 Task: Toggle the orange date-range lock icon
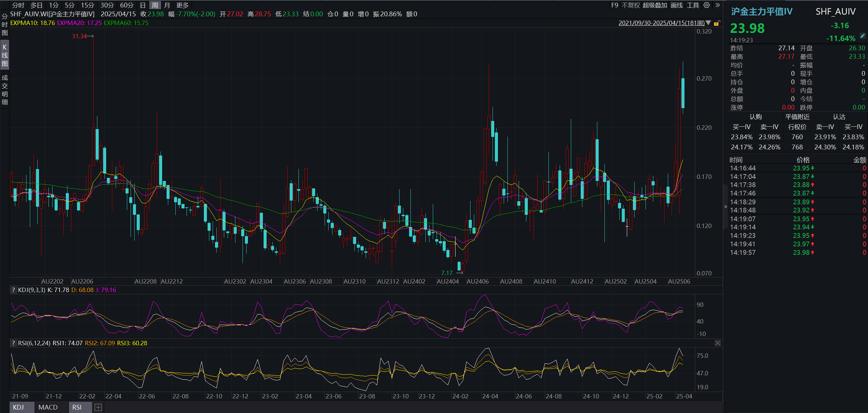click(717, 23)
